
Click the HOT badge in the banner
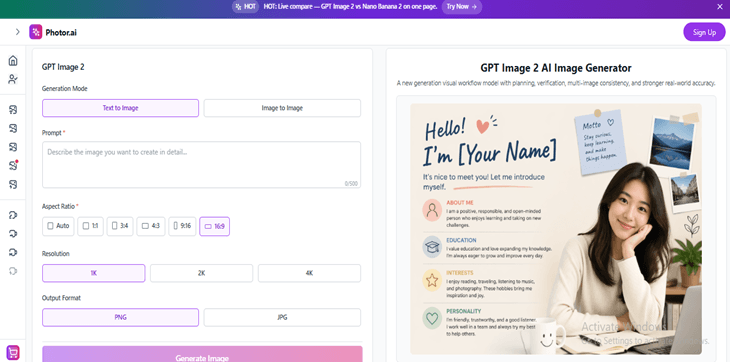pos(245,7)
